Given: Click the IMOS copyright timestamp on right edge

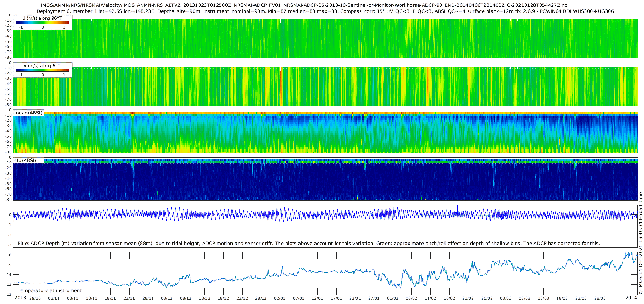Looking at the screenshot, I should coord(641,243).
